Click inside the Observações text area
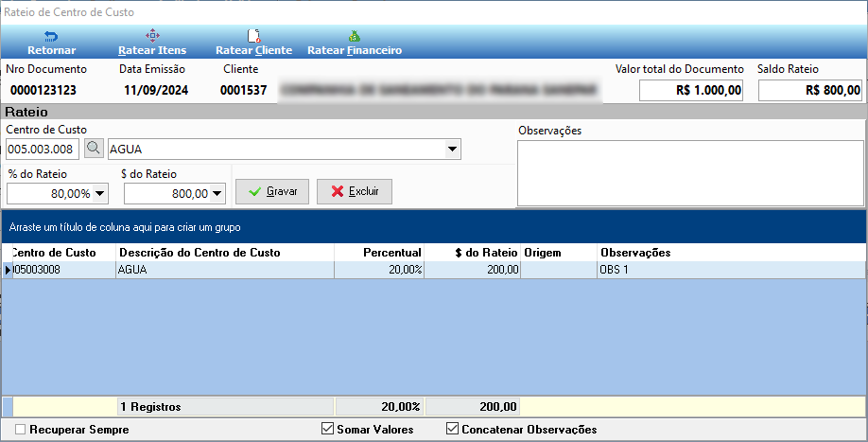Viewport: 868px width, 442px height. [x=690, y=173]
